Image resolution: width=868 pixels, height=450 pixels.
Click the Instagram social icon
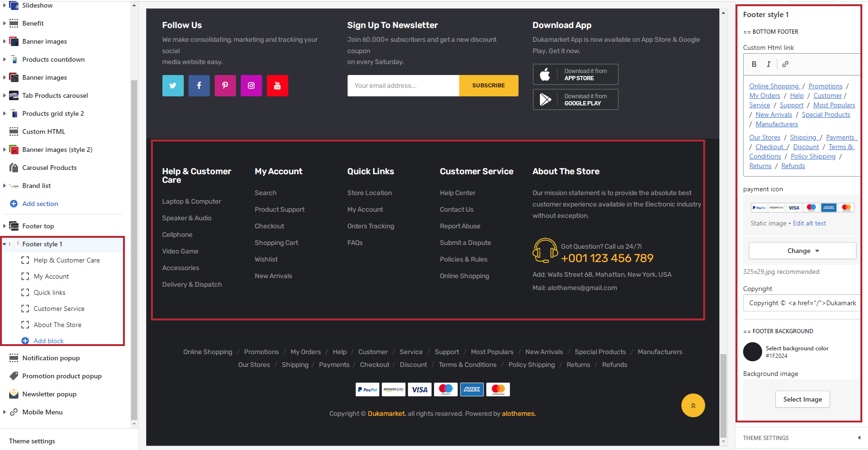click(x=251, y=85)
